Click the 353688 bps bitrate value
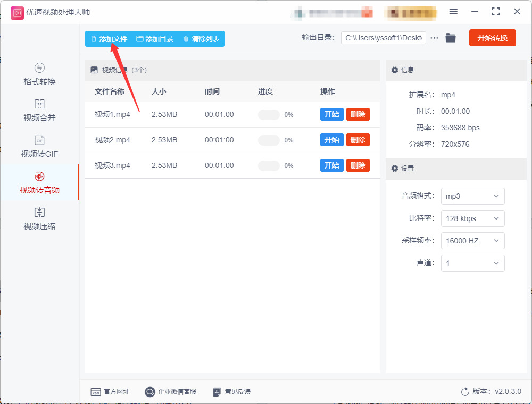Viewport: 532px width, 404px height. click(460, 128)
